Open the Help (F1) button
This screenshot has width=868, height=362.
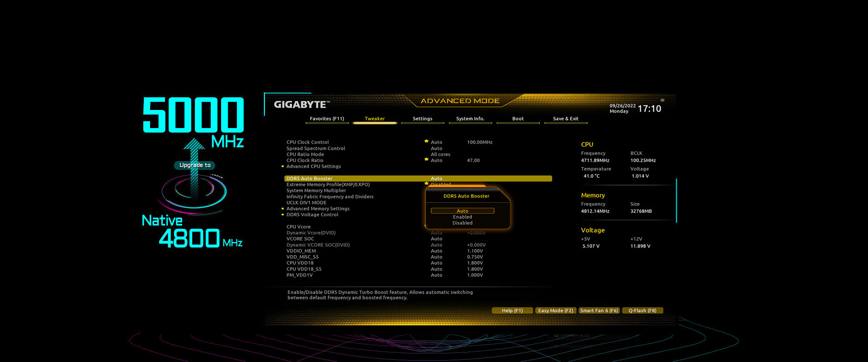(512, 310)
